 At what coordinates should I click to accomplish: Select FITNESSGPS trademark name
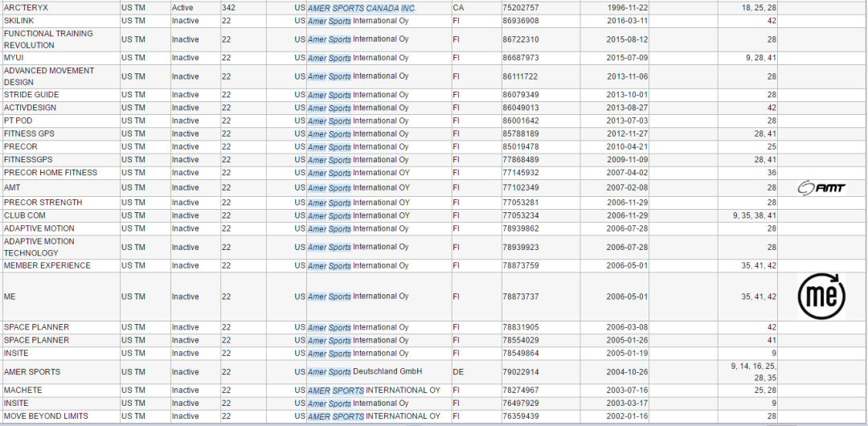pyautogui.click(x=28, y=159)
